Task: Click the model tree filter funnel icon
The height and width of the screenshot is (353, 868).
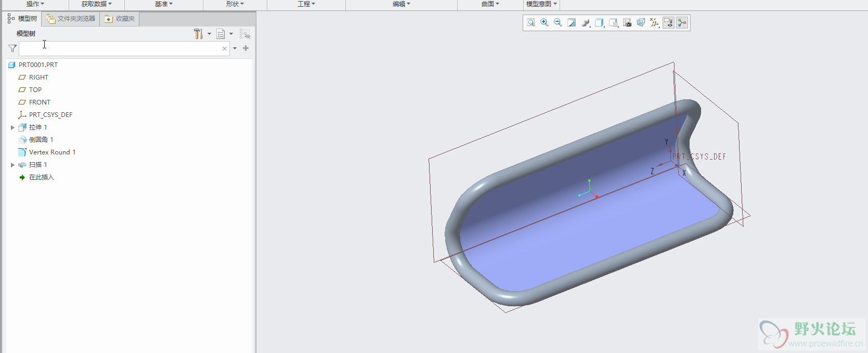Action: (12, 48)
